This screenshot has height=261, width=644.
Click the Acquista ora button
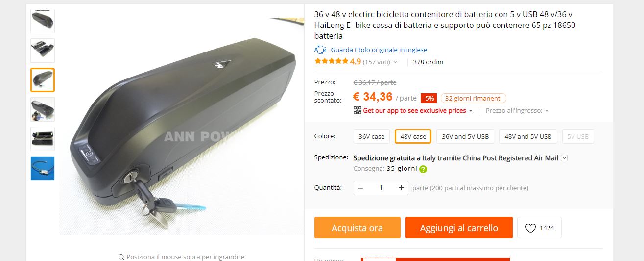[x=358, y=228]
